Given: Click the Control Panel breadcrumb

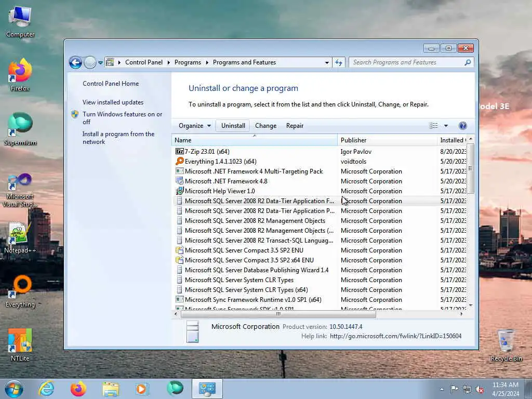Looking at the screenshot, I should click(144, 62).
